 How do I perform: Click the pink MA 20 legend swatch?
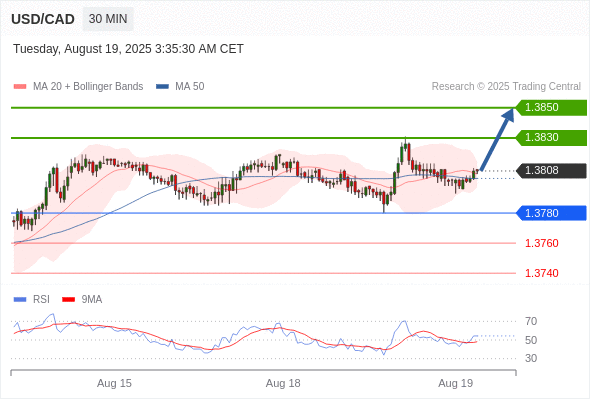(x=20, y=87)
